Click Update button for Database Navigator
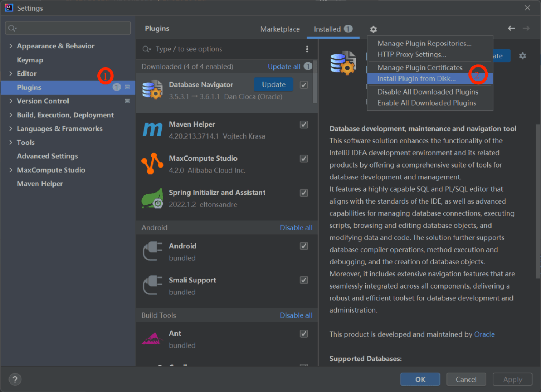Screen dimensions: 541x392 [273, 84]
